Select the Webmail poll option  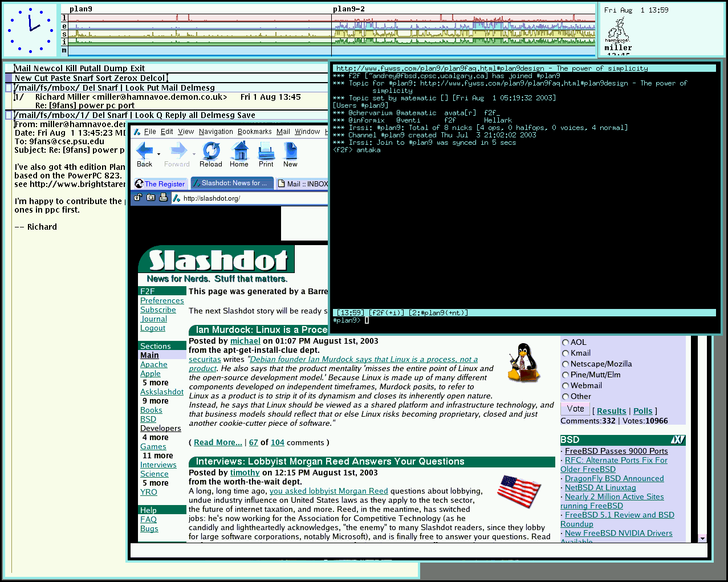coord(566,386)
